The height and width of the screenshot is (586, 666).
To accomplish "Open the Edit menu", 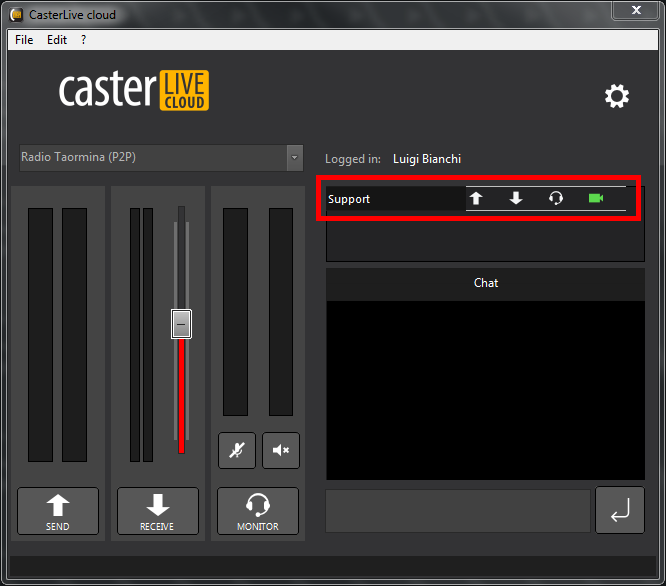I will (x=57, y=40).
